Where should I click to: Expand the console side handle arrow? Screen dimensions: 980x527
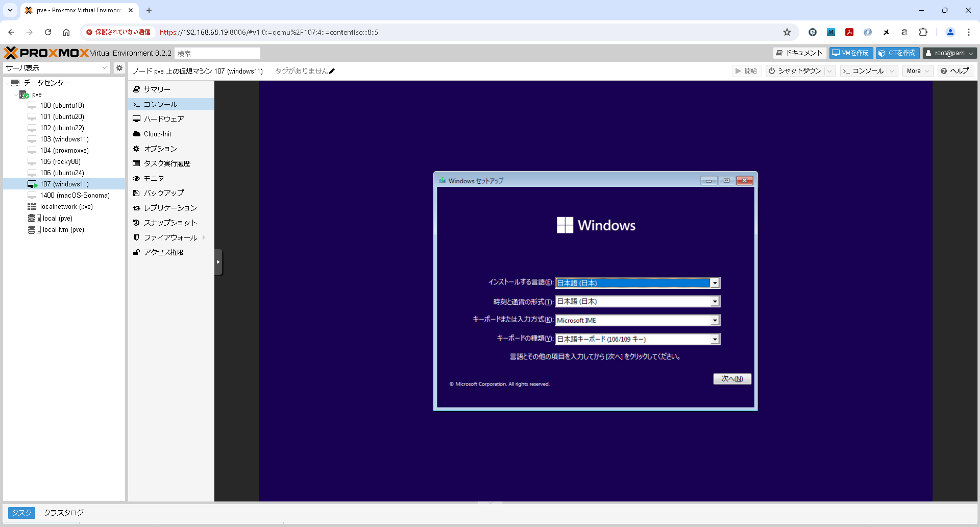coord(218,262)
